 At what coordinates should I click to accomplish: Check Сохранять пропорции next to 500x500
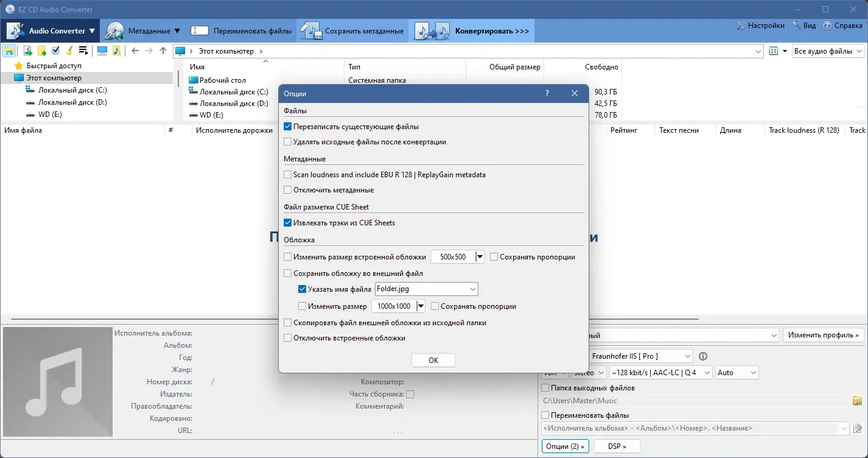click(x=494, y=257)
